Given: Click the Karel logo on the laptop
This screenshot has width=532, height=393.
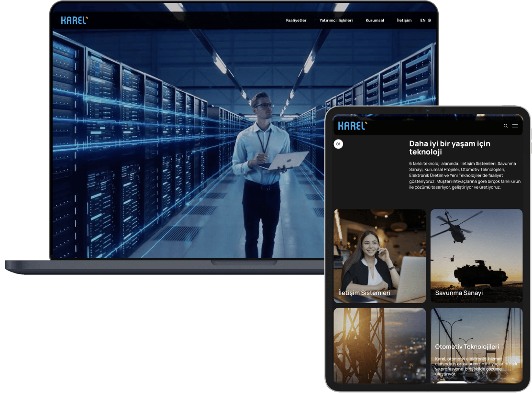Looking at the screenshot, I should [x=74, y=20].
